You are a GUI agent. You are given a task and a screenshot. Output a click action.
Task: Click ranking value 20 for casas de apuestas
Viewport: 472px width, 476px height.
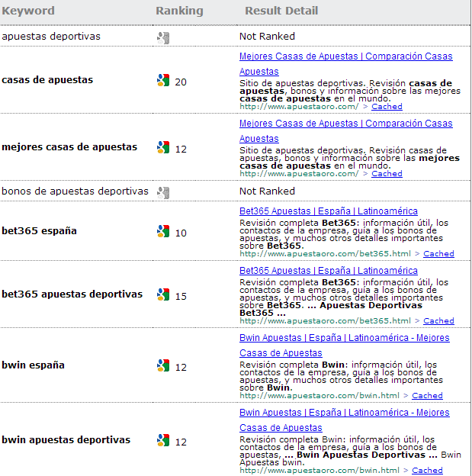[x=181, y=82]
